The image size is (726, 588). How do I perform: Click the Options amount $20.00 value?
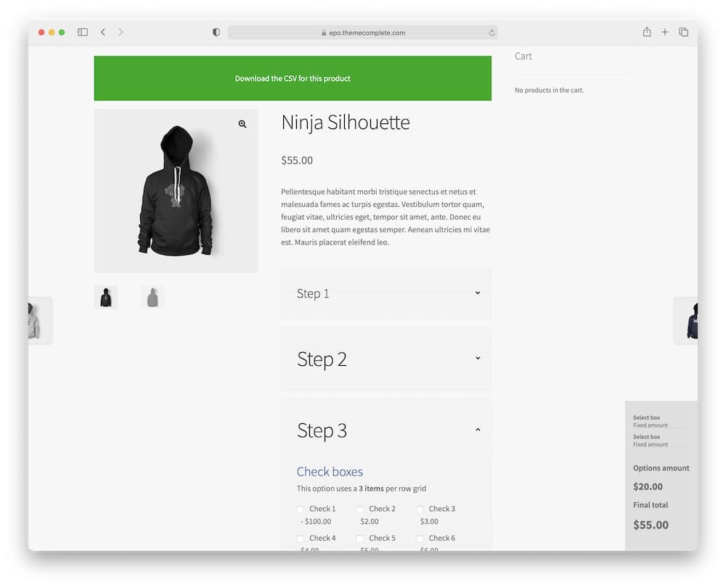click(x=648, y=486)
